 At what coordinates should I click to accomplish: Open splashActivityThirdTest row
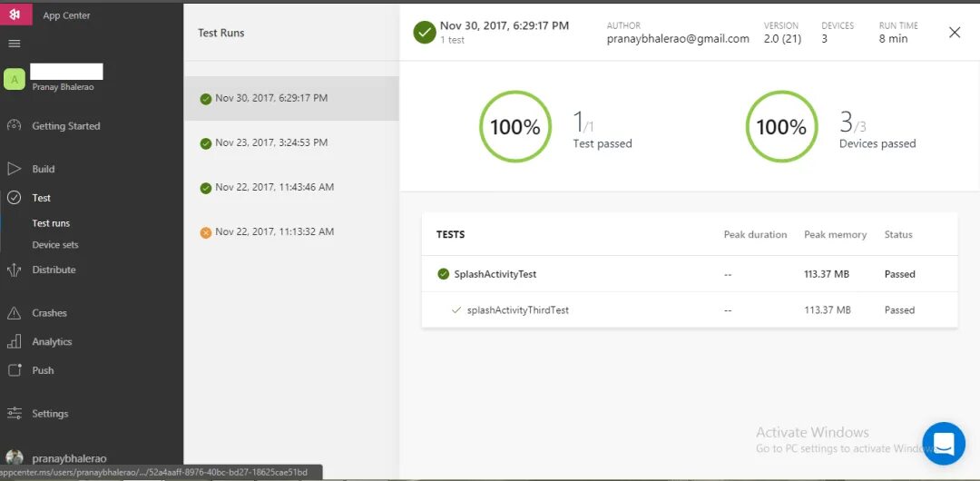click(690, 309)
